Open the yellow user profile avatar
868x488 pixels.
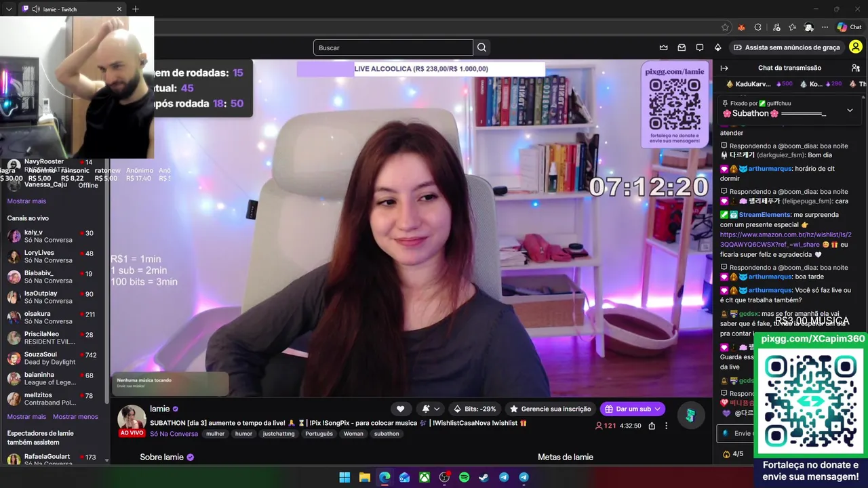click(x=856, y=47)
